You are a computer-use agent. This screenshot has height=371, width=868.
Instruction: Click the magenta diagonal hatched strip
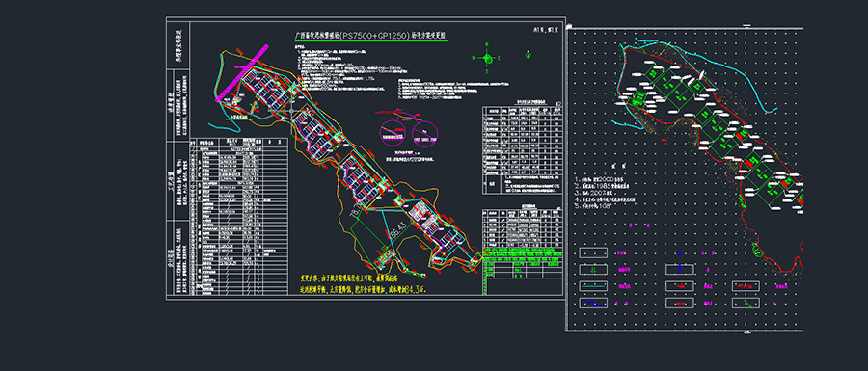(242, 72)
